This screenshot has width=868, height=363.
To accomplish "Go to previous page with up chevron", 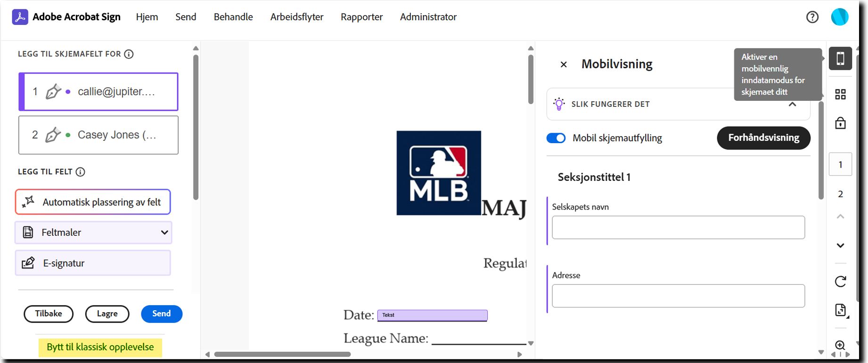I will [x=840, y=217].
